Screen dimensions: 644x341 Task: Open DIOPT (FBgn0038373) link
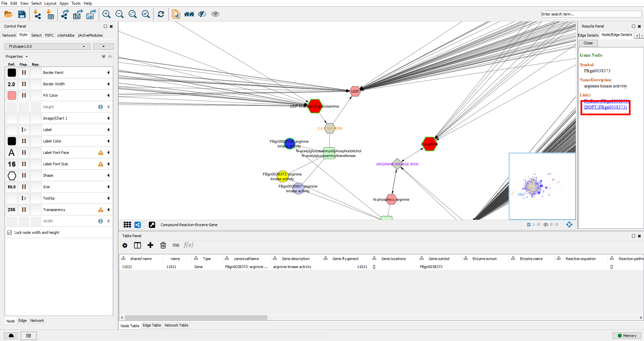click(605, 107)
